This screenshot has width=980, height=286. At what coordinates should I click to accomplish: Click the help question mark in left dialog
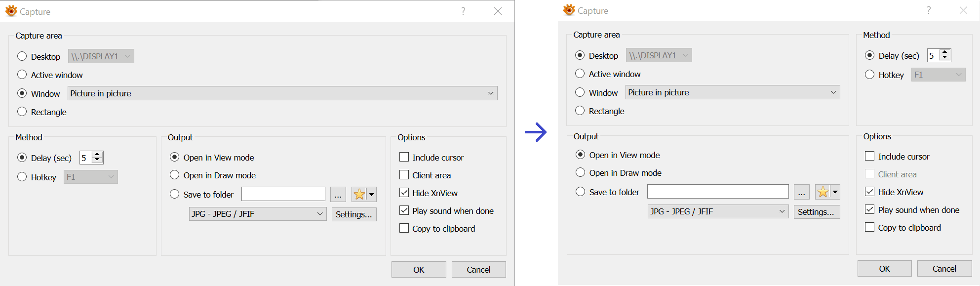tap(463, 11)
